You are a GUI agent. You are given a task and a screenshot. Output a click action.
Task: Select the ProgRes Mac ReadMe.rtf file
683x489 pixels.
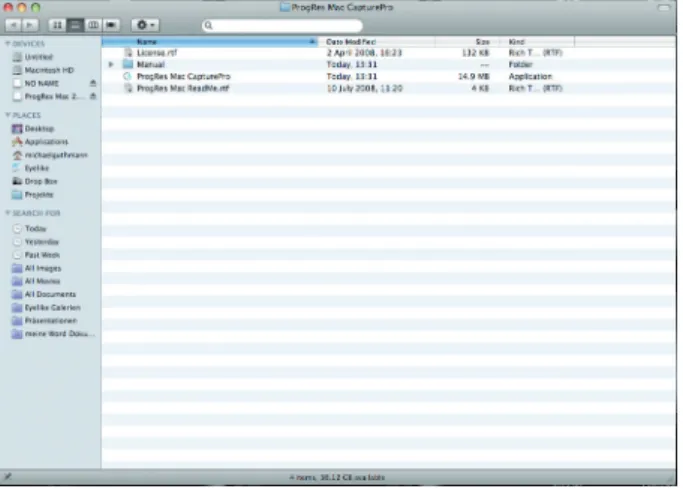click(389, 88)
